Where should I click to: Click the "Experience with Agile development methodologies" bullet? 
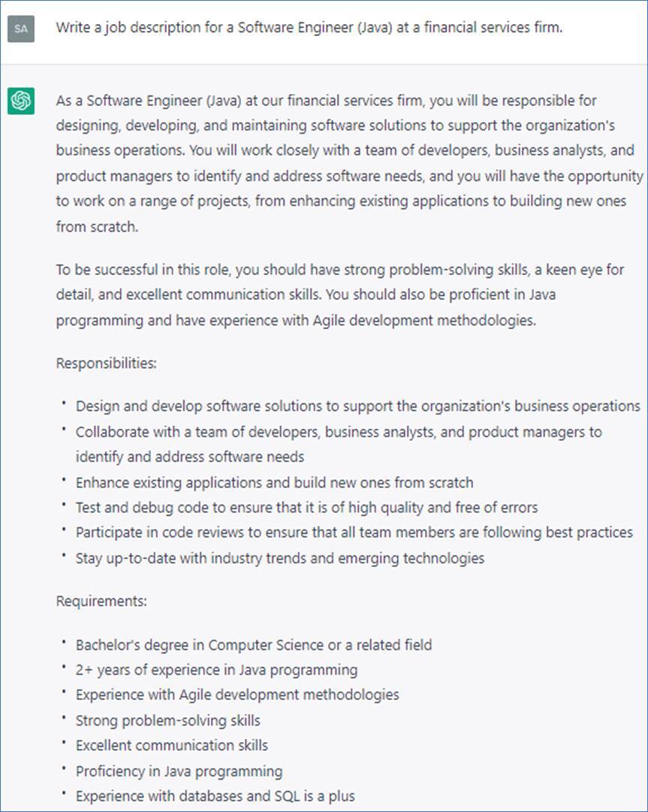click(237, 695)
